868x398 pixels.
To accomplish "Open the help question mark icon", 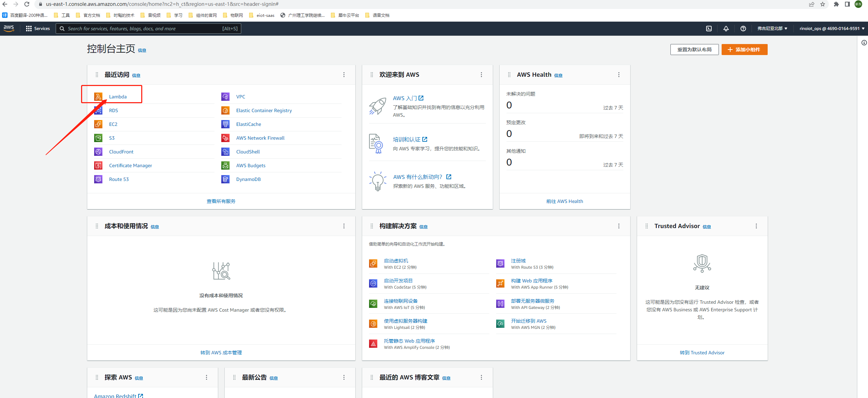I will click(743, 29).
